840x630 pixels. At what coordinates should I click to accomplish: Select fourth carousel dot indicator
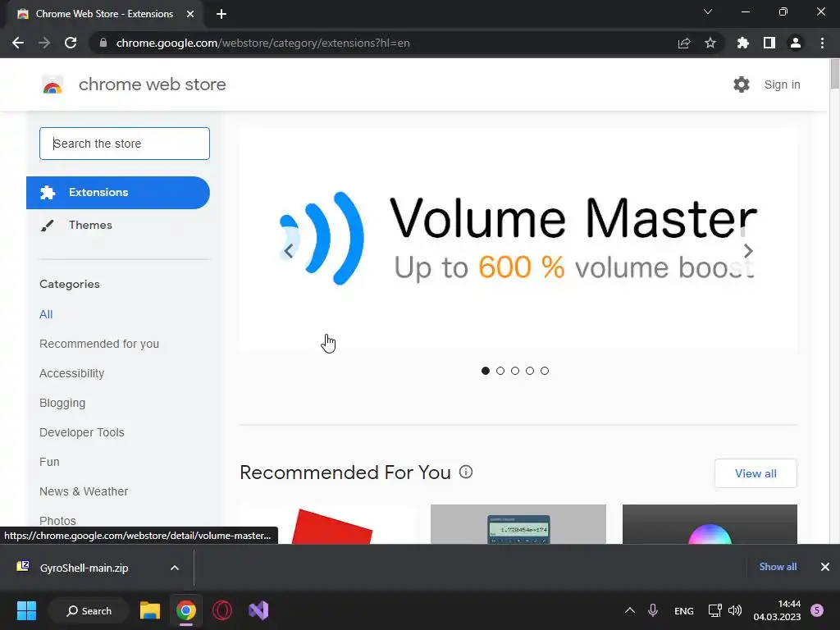coord(530,371)
